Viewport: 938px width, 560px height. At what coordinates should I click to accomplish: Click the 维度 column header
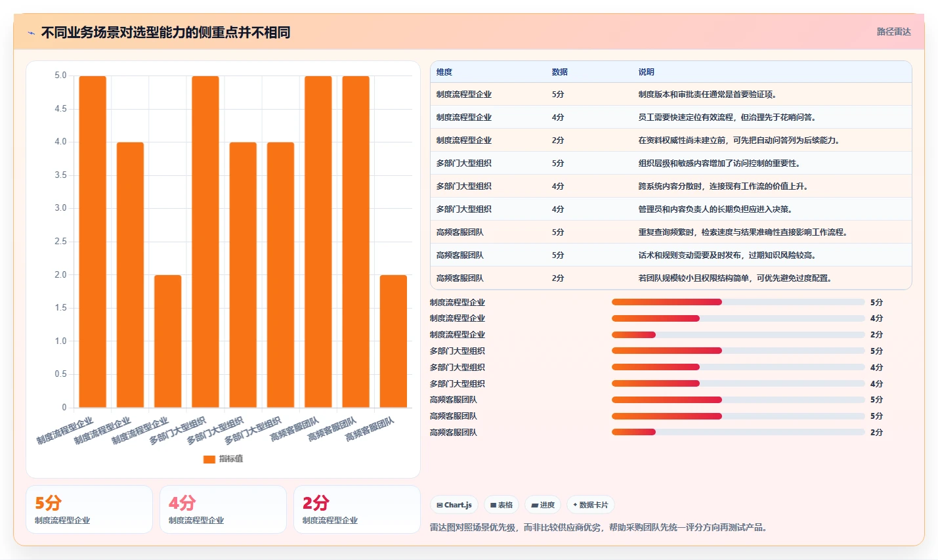[444, 72]
